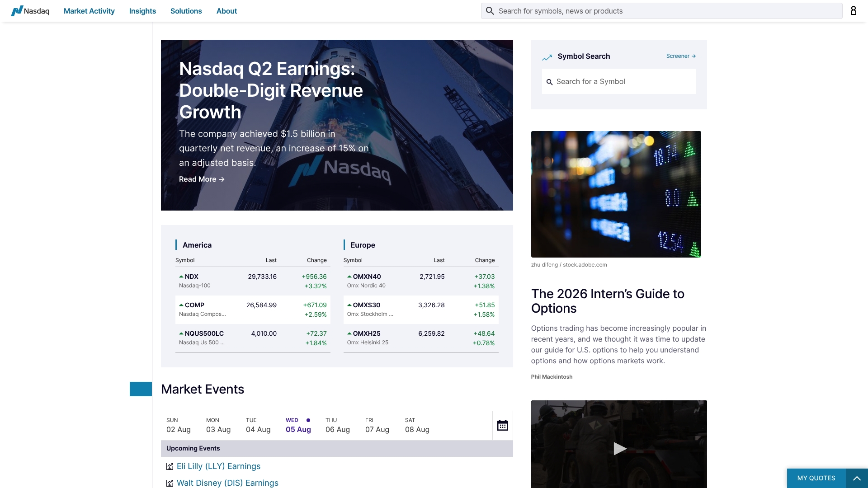
Task: Click the Europe region heading
Action: [363, 245]
